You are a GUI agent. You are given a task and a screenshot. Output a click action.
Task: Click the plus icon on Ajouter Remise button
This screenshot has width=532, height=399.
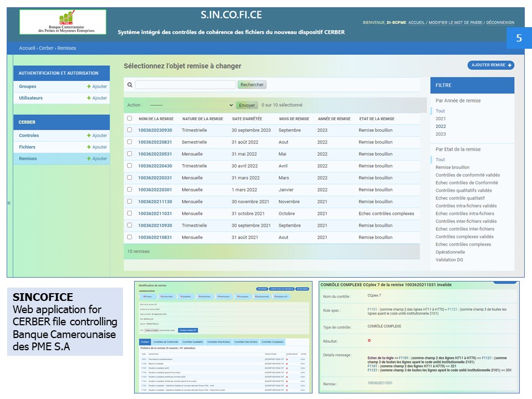510,65
